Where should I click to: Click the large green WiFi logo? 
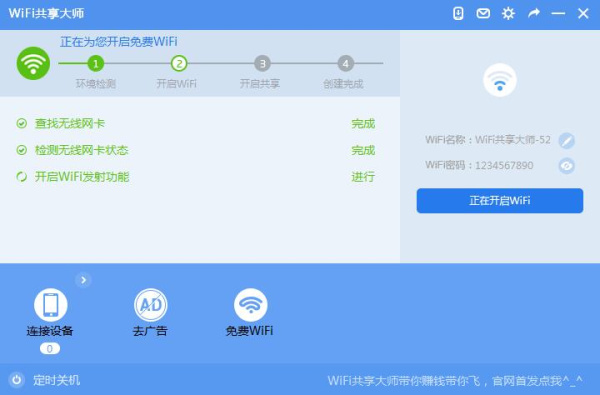33,63
